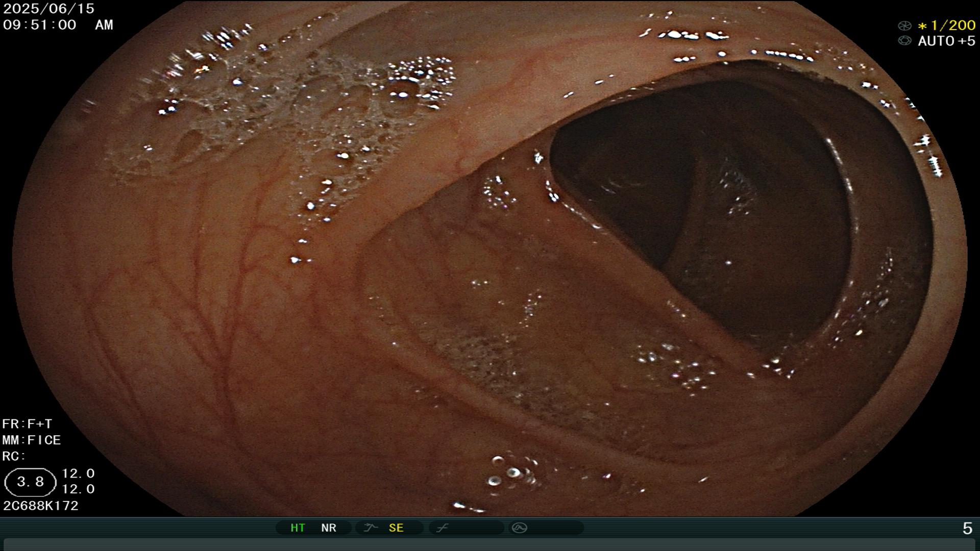Click the scope serial 2C688K172
Screen dimensions: 980x551
coord(41,506)
